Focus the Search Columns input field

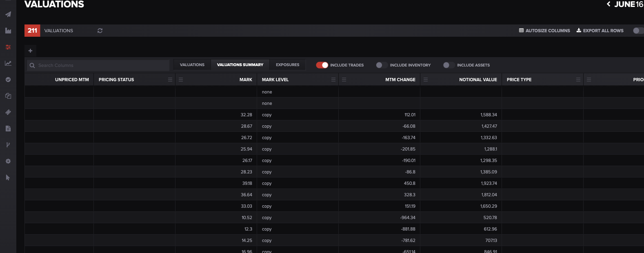point(98,65)
